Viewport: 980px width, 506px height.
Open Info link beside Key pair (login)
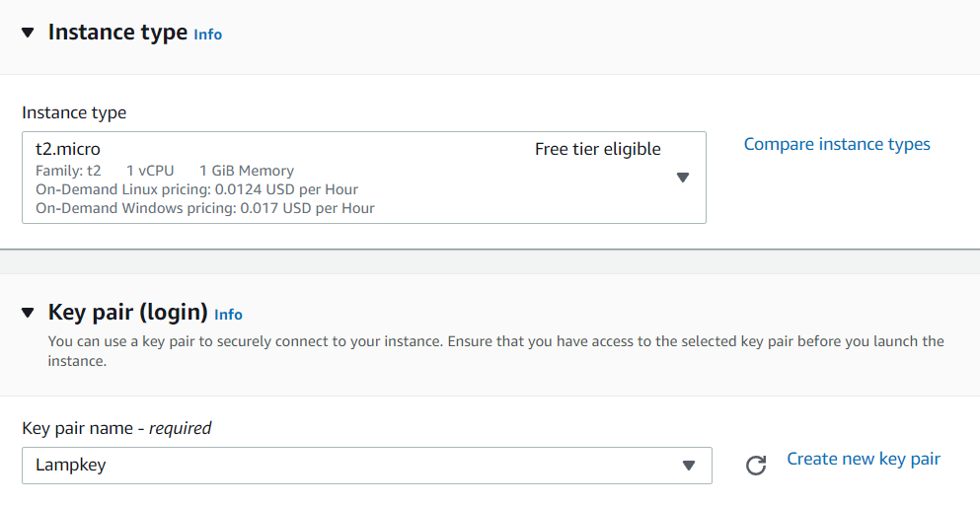coord(228,315)
